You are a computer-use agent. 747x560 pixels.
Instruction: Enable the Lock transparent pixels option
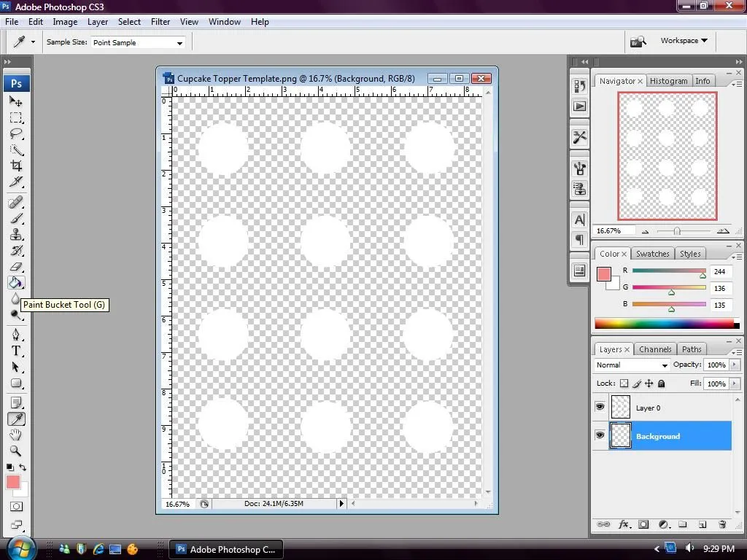point(622,383)
